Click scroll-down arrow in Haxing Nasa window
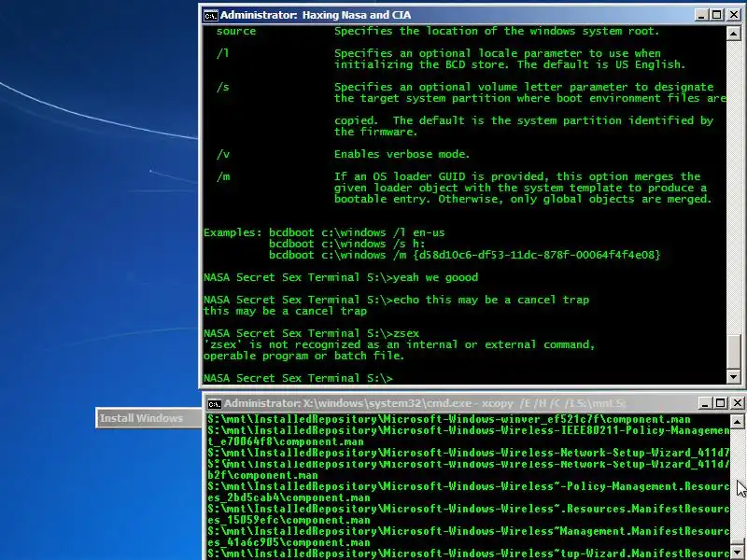Screen dimensions: 747x560 734,377
